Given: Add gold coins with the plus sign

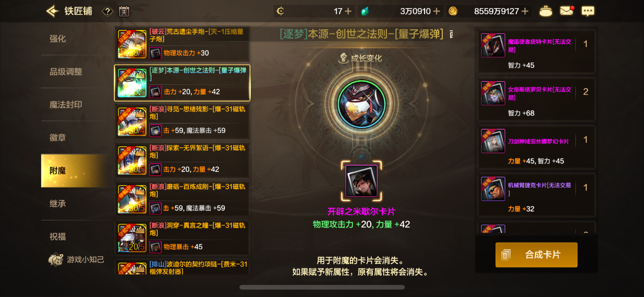Looking at the screenshot, I should [525, 11].
